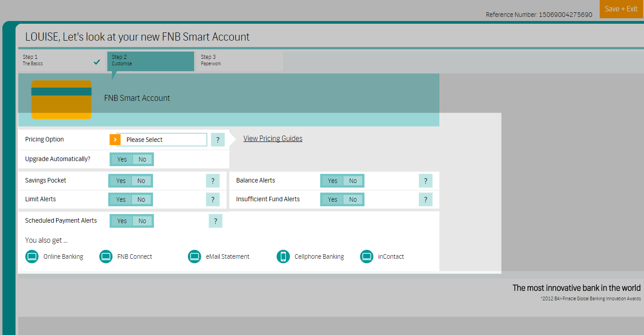
Task: Pick Yes for Insufficient Fund Alerts
Action: coord(333,199)
